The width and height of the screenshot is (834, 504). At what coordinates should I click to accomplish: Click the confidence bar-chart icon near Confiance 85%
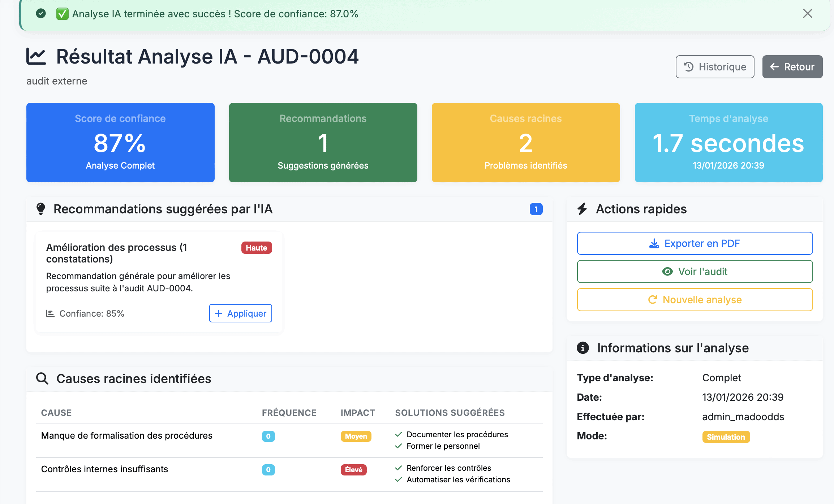coord(51,313)
